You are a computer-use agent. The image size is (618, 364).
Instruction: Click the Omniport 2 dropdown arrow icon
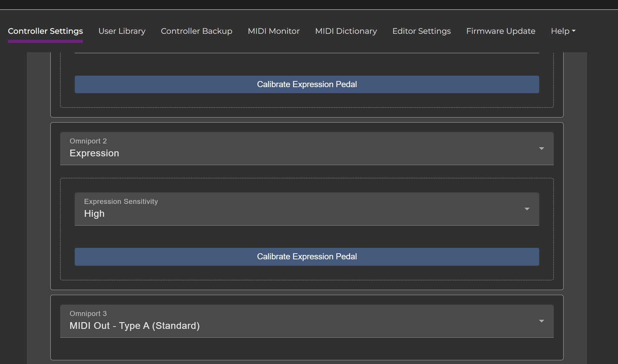(541, 149)
